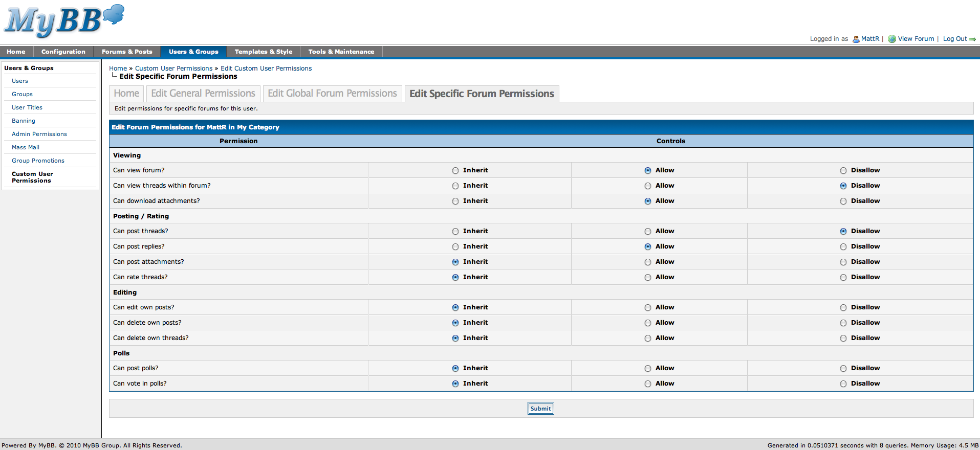Select Inherit for Can view forum

click(x=455, y=171)
